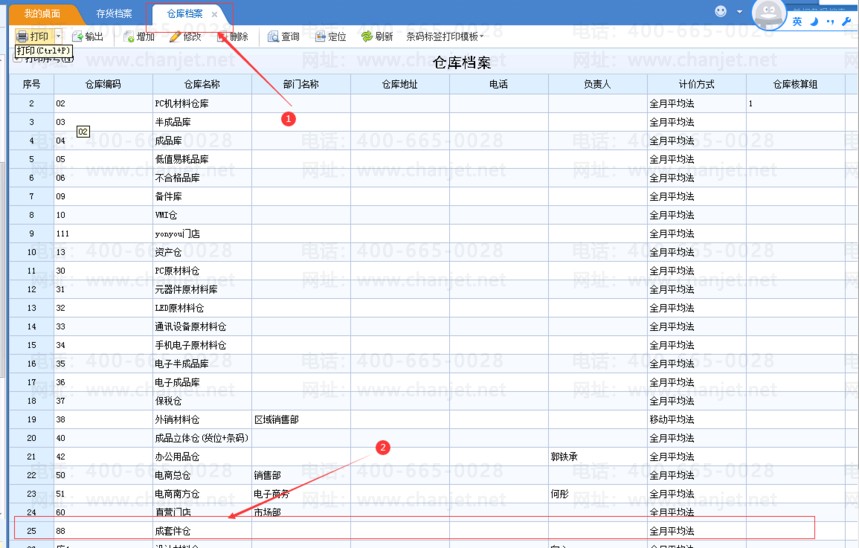Click the 序号 column header
Screen dimensions: 859x548
(31, 84)
